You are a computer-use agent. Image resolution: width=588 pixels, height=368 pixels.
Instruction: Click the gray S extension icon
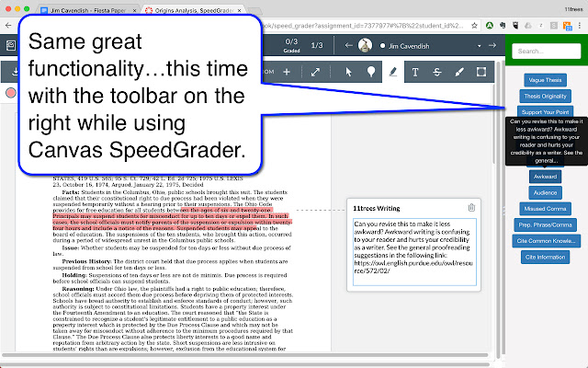[553, 26]
